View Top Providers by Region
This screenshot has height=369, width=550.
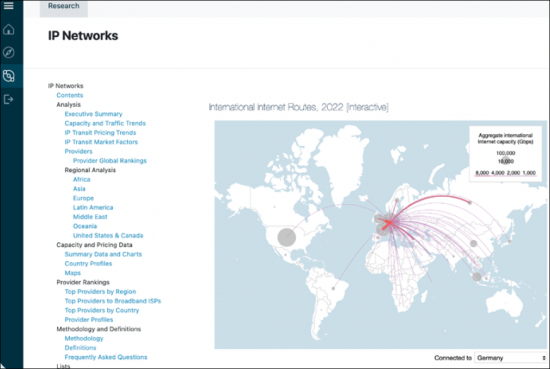[x=100, y=291]
